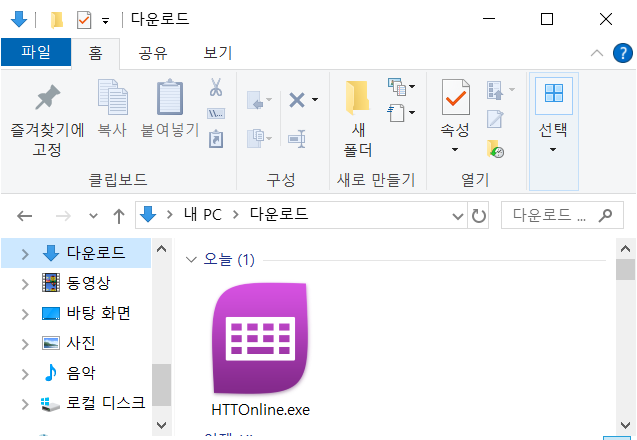This screenshot has width=637, height=440.
Task: Open the Delete options dropdown arrow
Action: pyautogui.click(x=315, y=100)
